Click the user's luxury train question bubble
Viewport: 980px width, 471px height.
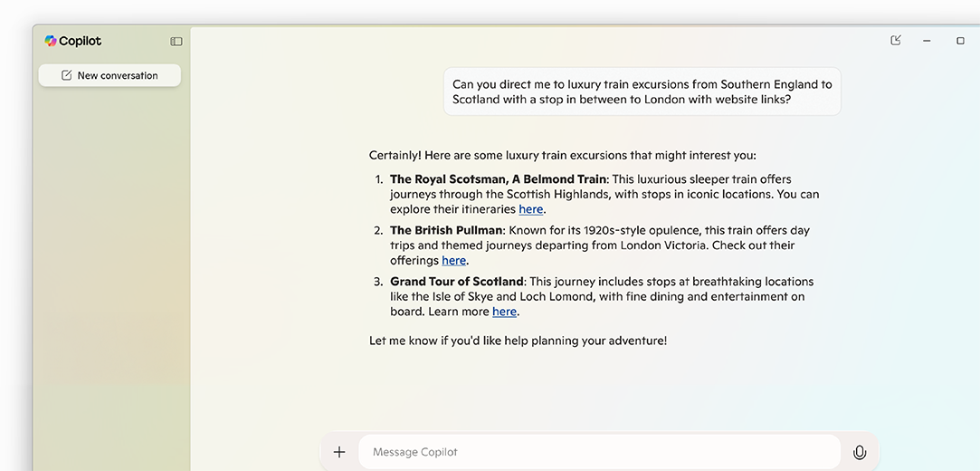642,91
